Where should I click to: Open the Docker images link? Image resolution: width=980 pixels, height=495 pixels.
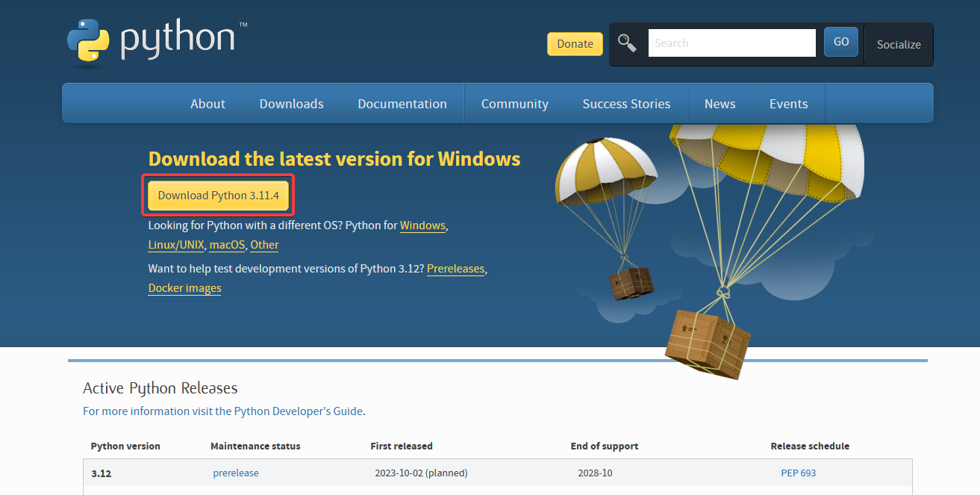184,287
